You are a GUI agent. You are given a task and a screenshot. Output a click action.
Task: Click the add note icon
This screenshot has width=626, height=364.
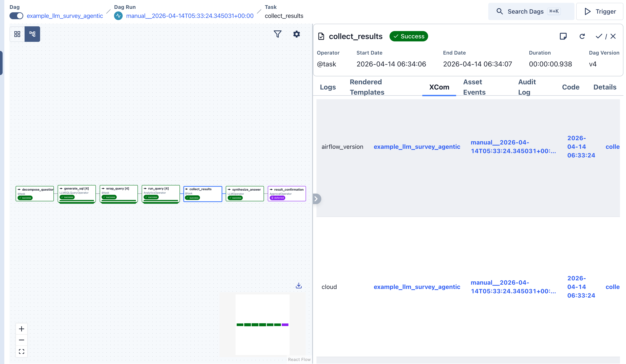pos(563,36)
